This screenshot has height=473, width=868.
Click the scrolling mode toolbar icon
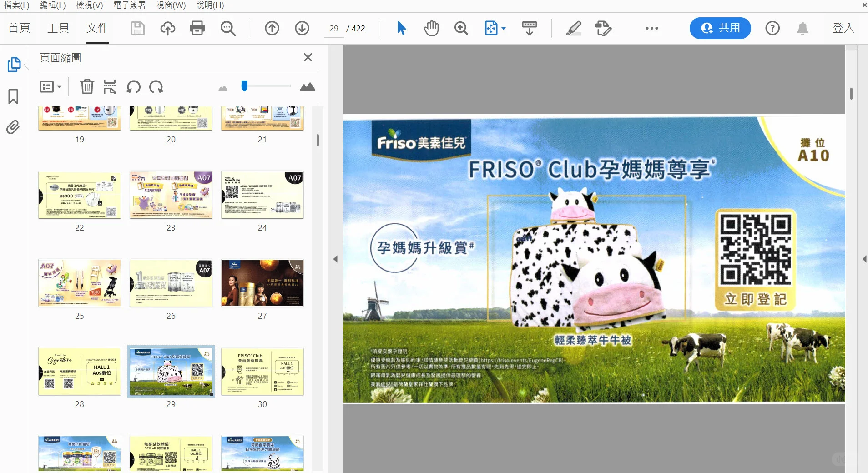(x=529, y=28)
